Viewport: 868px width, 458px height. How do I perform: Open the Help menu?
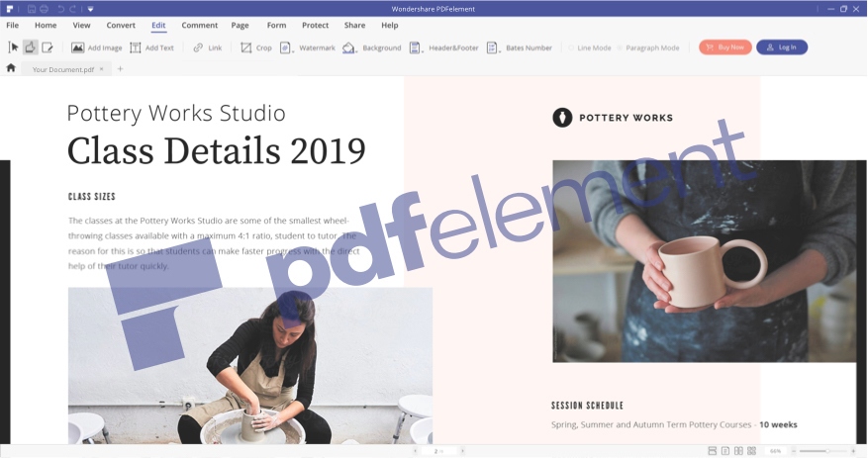[389, 26]
